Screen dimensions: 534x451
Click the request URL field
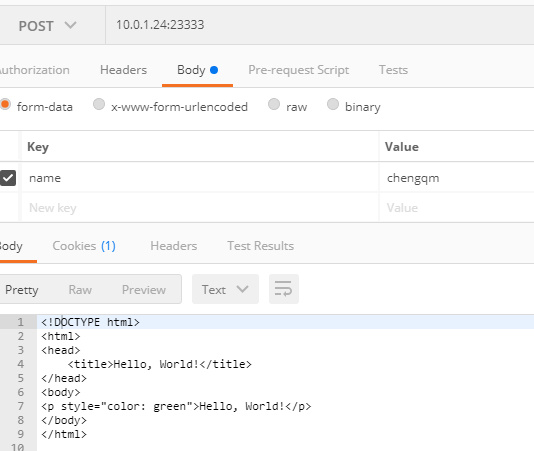tap(319, 25)
